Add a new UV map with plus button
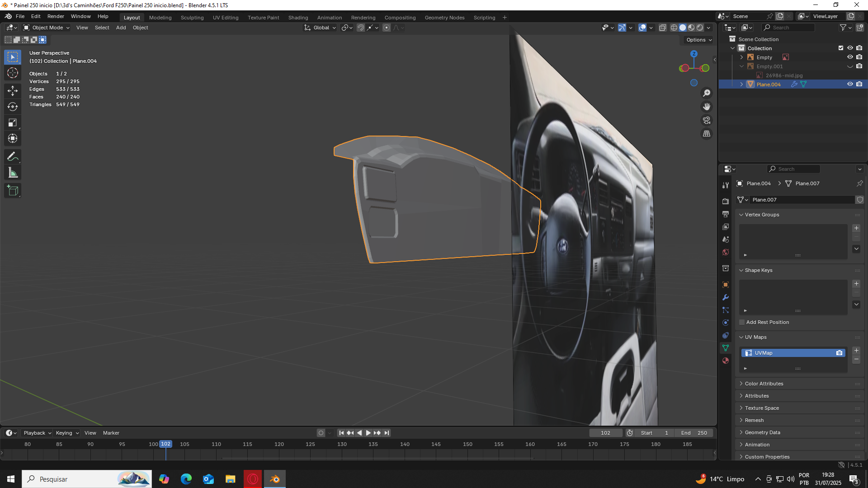This screenshot has width=868, height=488. [856, 351]
